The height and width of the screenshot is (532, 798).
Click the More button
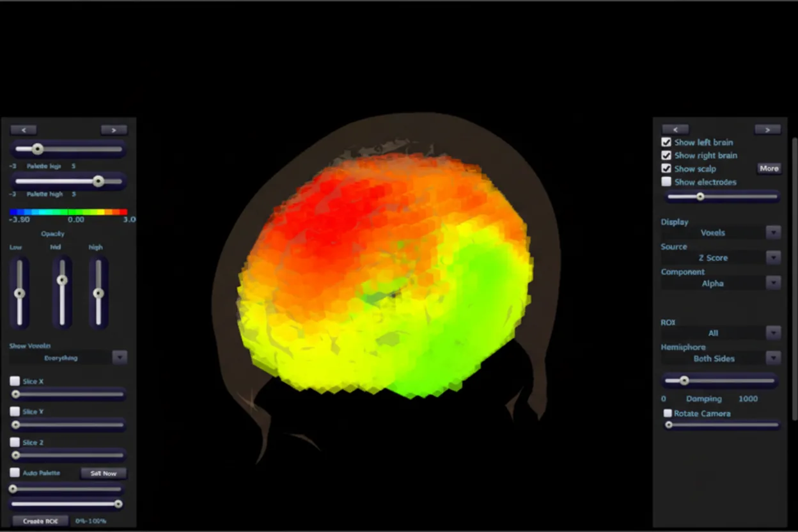pos(769,168)
